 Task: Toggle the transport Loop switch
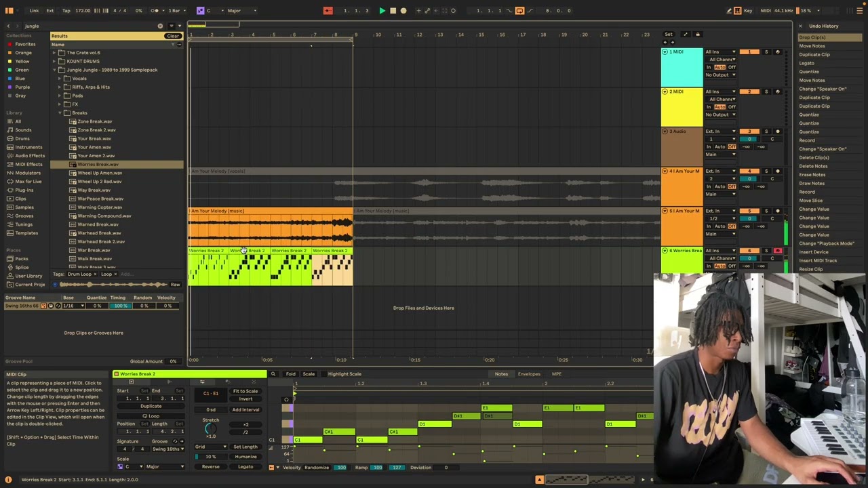pyautogui.click(x=519, y=11)
